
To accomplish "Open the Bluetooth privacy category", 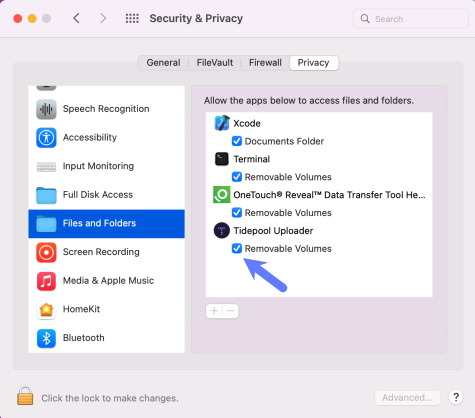I will pyautogui.click(x=107, y=338).
